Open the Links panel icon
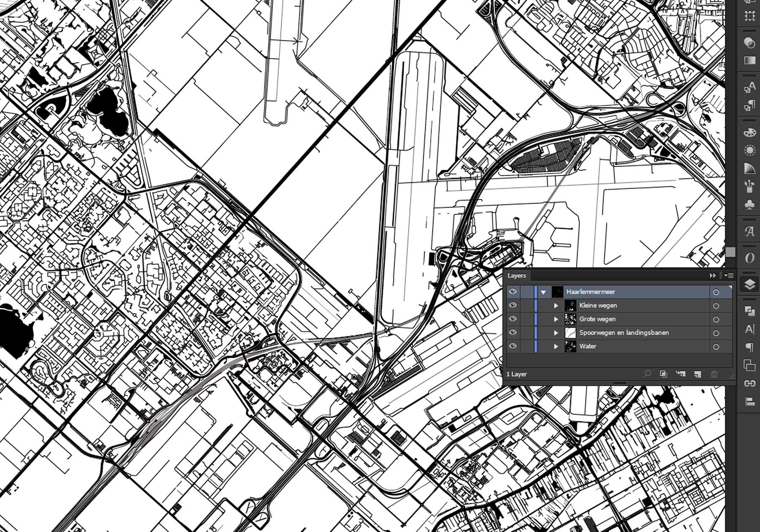Viewport: 760px width, 532px height. [749, 383]
